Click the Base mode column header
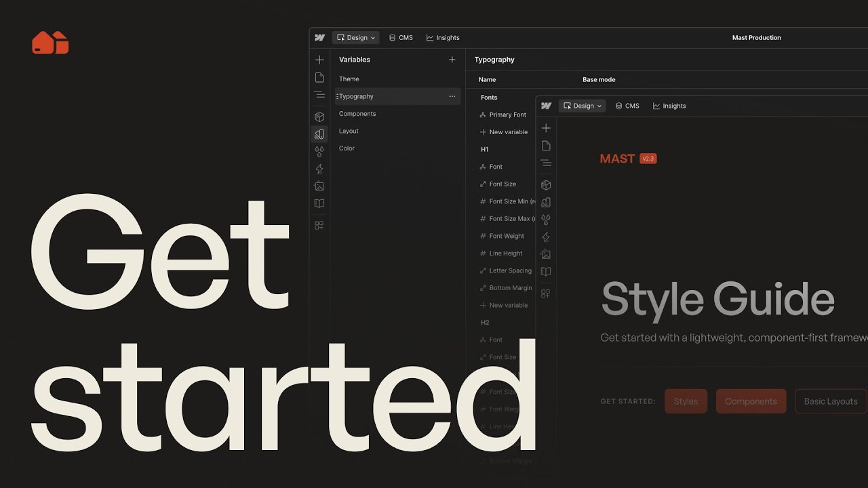The image size is (868, 488). [x=599, y=80]
